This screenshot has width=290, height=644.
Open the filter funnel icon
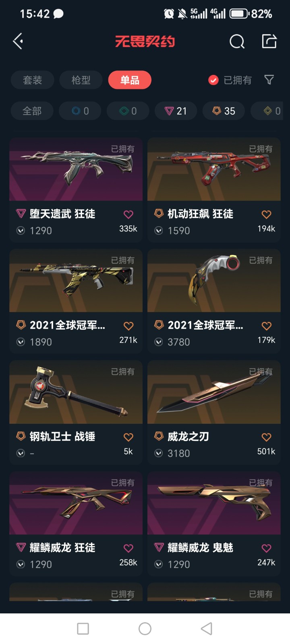click(269, 80)
